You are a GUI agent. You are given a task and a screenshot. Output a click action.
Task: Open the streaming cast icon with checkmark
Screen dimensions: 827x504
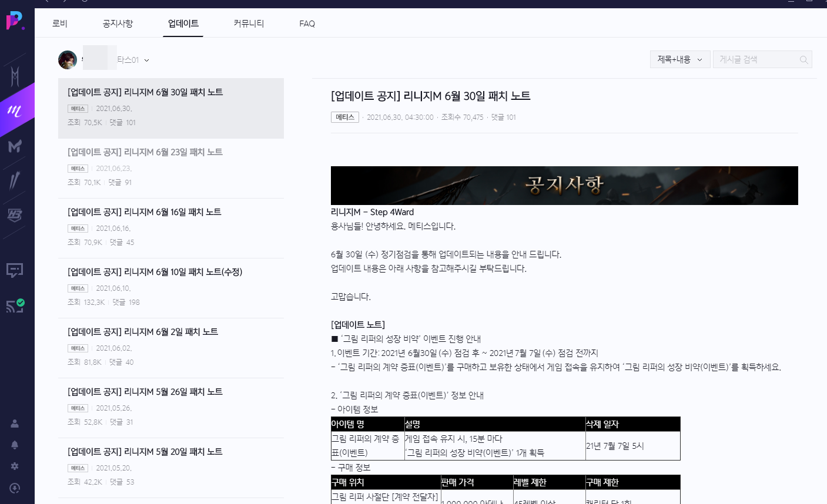coord(15,305)
